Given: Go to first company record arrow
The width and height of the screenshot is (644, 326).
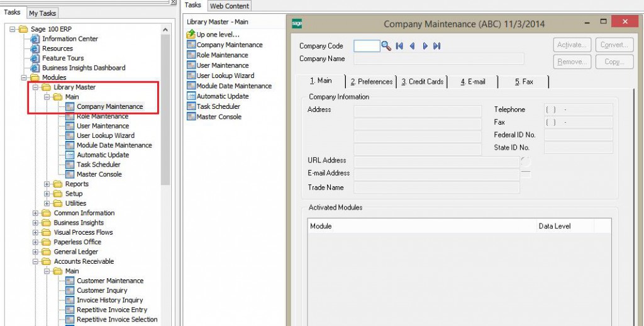Looking at the screenshot, I should [x=399, y=46].
